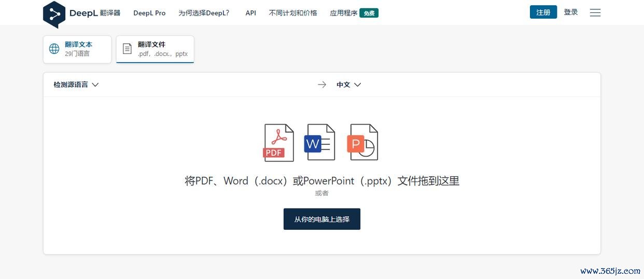Expand the 检测源语言 source language dropdown
Image resolution: width=644 pixels, height=279 pixels.
point(76,85)
